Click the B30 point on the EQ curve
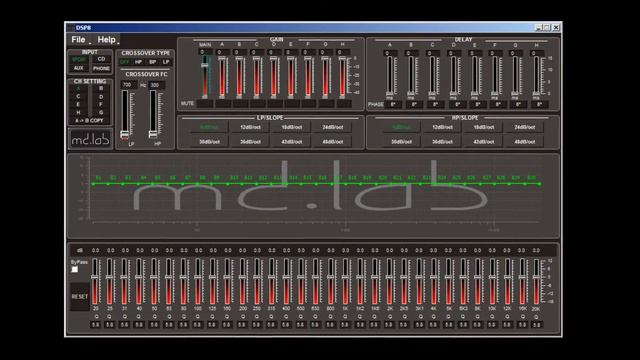 point(539,184)
